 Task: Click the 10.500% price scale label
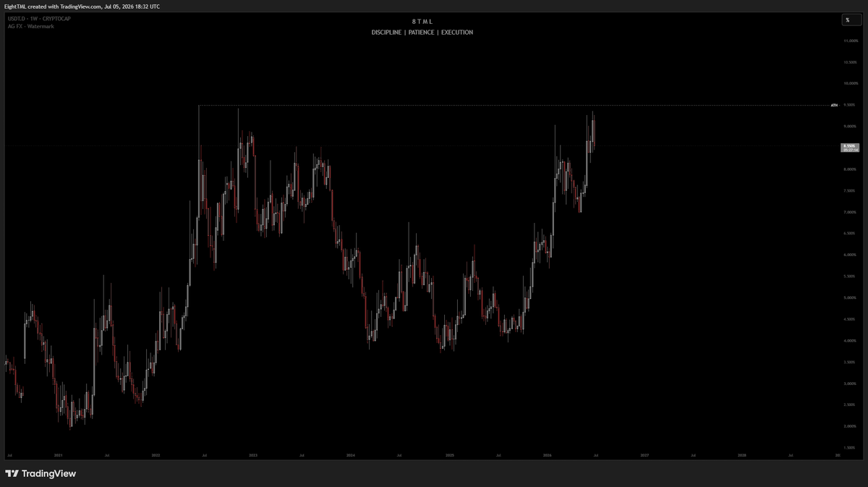(x=850, y=62)
